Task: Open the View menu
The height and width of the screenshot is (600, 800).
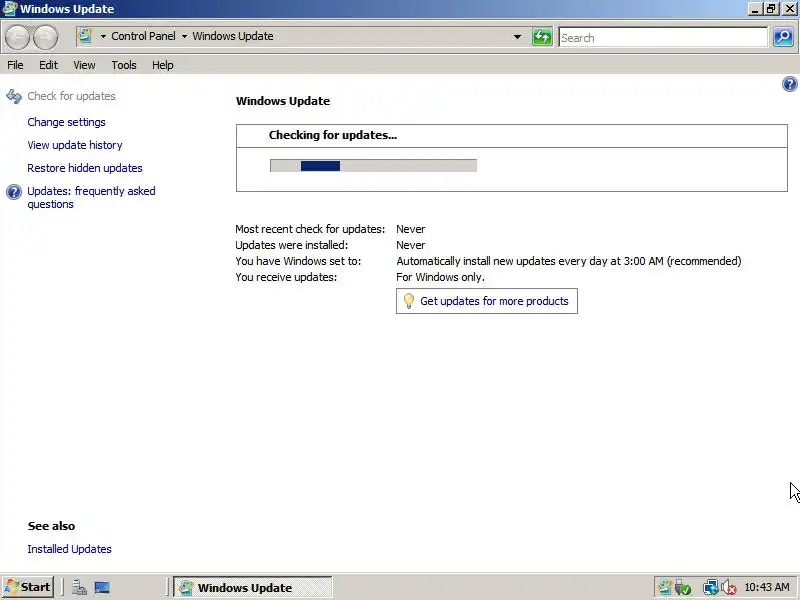Action: (84, 65)
